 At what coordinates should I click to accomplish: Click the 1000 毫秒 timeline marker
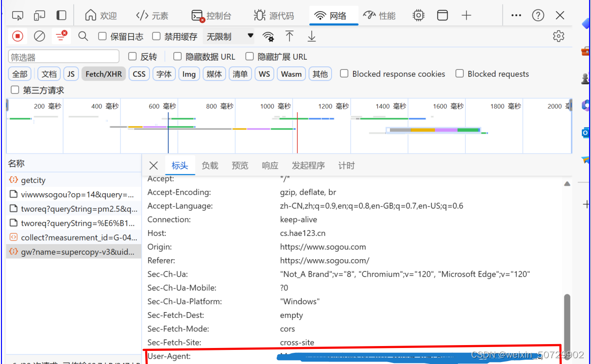coord(275,106)
